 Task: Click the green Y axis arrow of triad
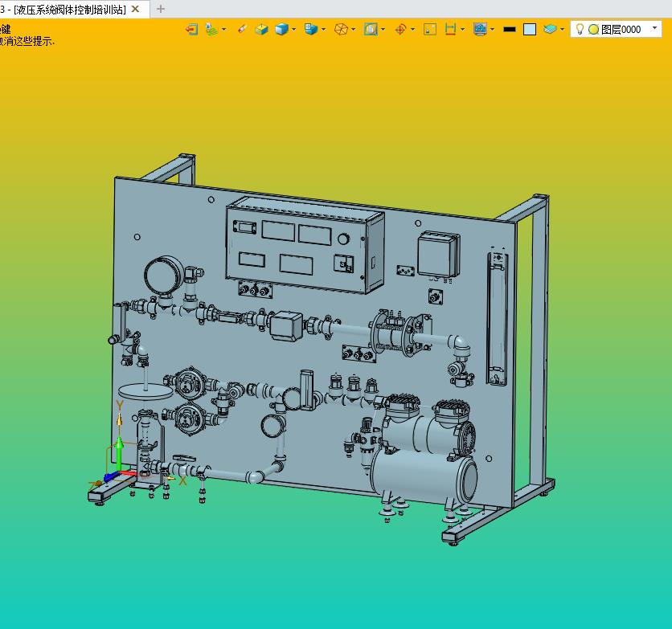coord(119,452)
